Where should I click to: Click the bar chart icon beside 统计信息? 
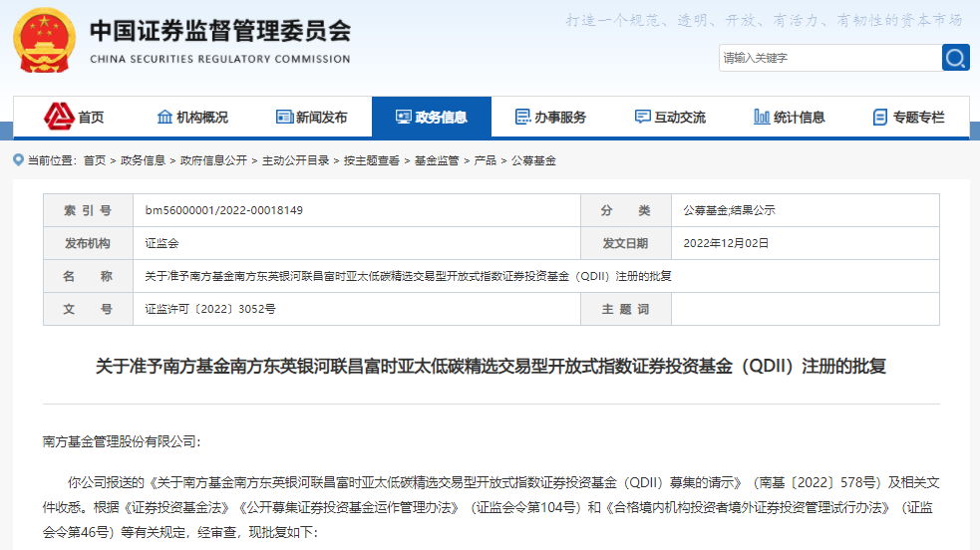tap(762, 117)
